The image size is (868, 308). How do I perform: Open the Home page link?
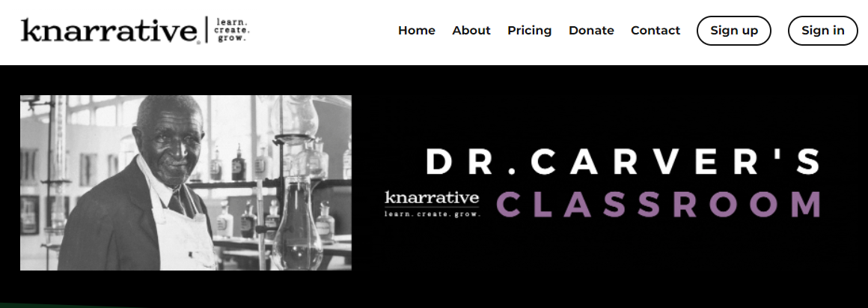[416, 31]
